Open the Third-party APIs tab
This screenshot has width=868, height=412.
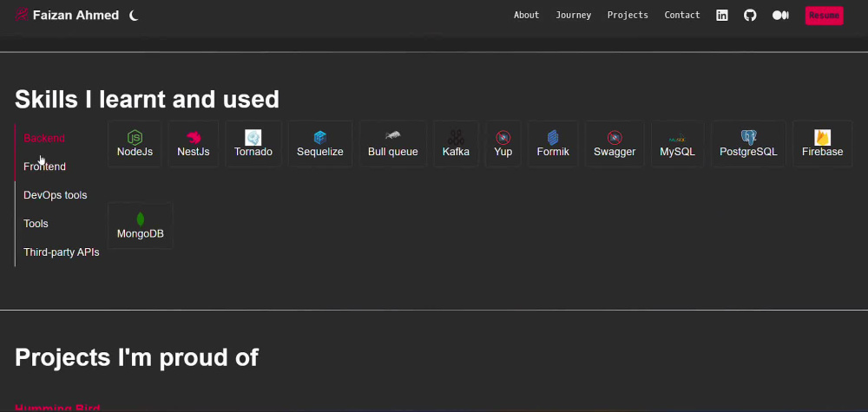[x=61, y=252]
